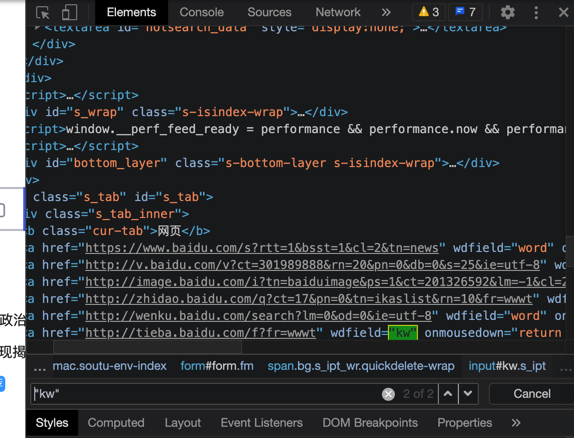Close the DevTools panel
574x438 pixels.
pos(563,12)
